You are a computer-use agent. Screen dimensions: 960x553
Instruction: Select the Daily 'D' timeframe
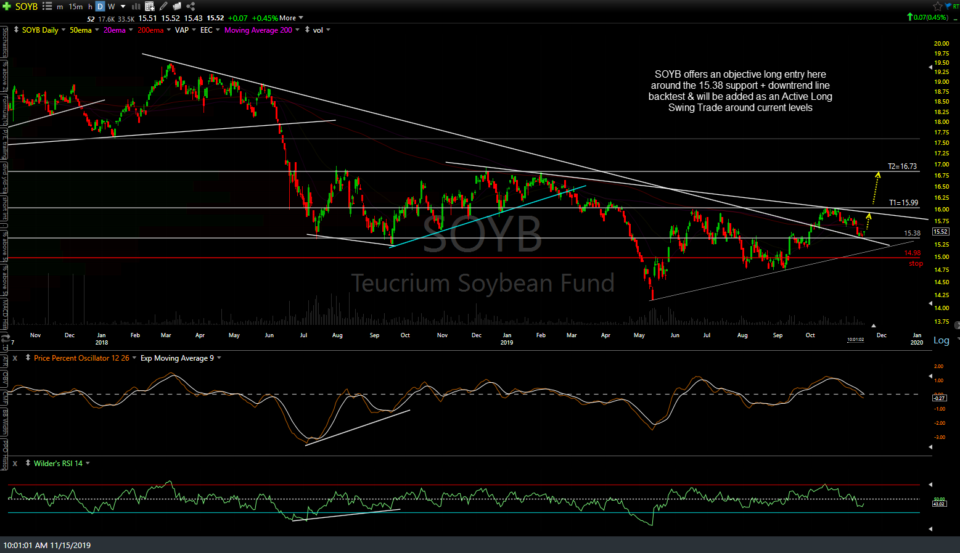click(x=100, y=7)
